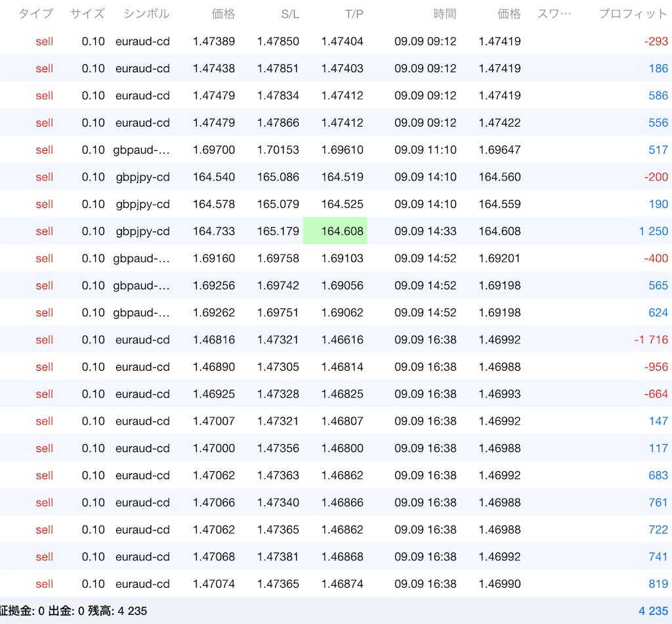
Task: Select the profit value 586
Action: point(658,95)
